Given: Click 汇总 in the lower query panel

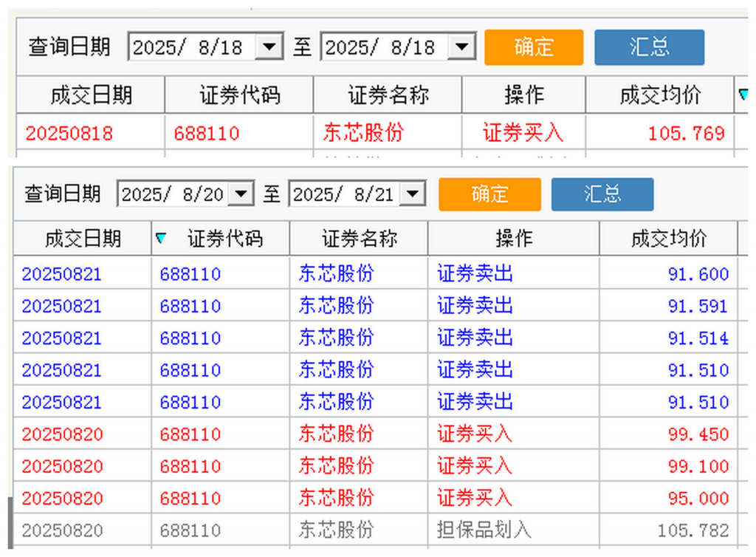Looking at the screenshot, I should (602, 194).
